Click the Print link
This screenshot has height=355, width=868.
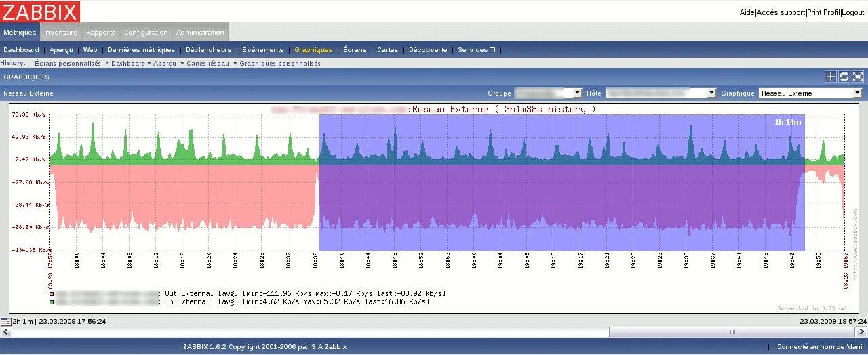point(814,12)
